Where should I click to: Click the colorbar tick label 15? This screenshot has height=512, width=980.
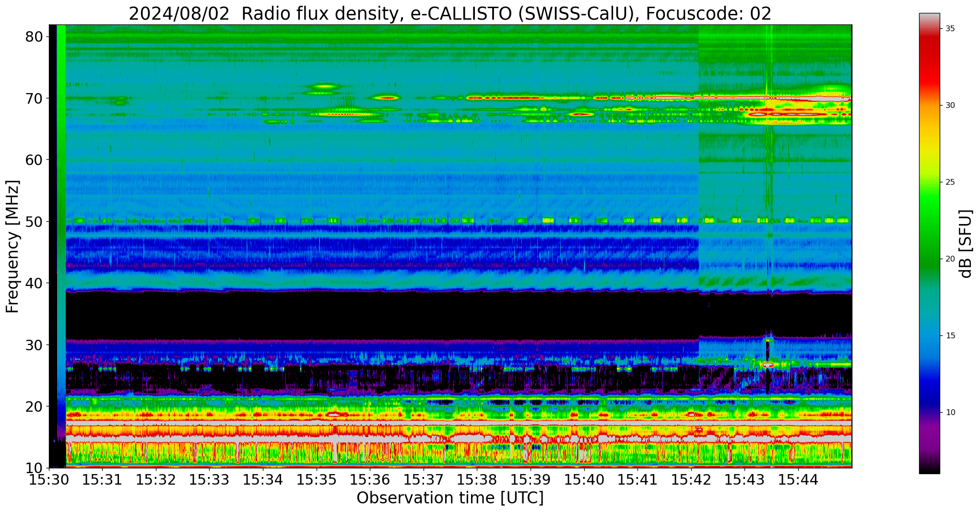pyautogui.click(x=950, y=336)
